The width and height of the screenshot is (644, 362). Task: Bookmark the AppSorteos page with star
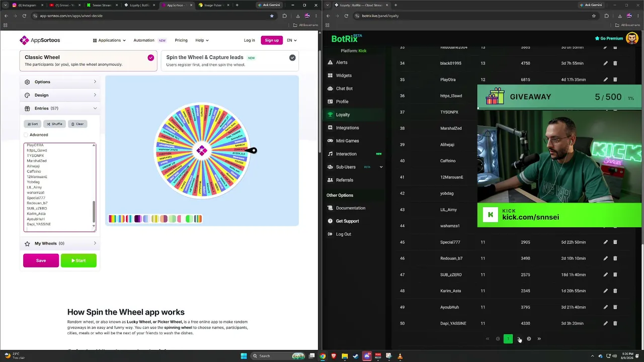tap(272, 16)
